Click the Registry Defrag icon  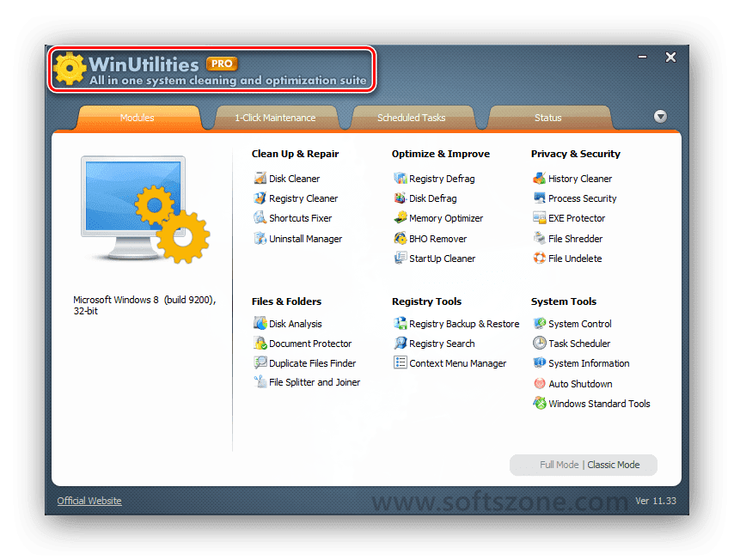pos(401,179)
